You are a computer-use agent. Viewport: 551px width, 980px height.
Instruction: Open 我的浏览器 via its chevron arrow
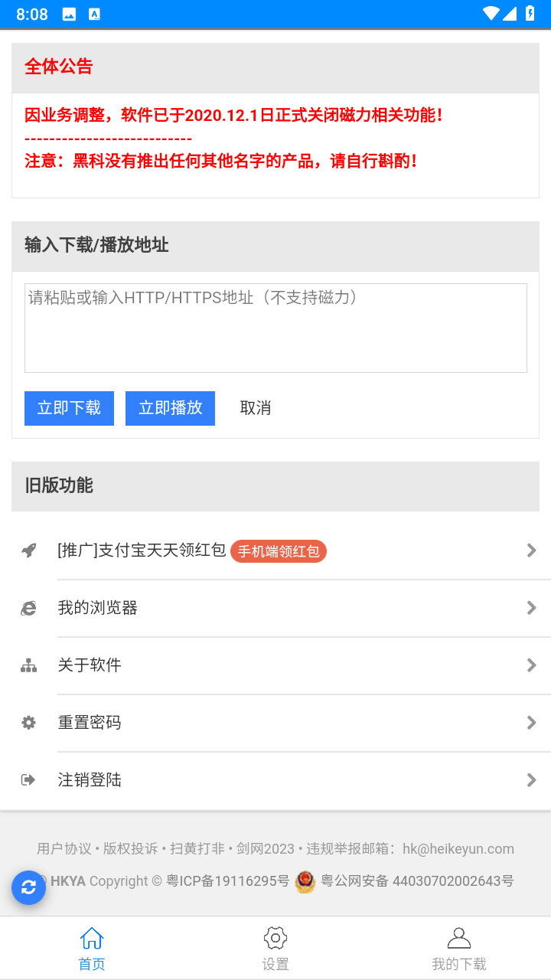point(531,608)
